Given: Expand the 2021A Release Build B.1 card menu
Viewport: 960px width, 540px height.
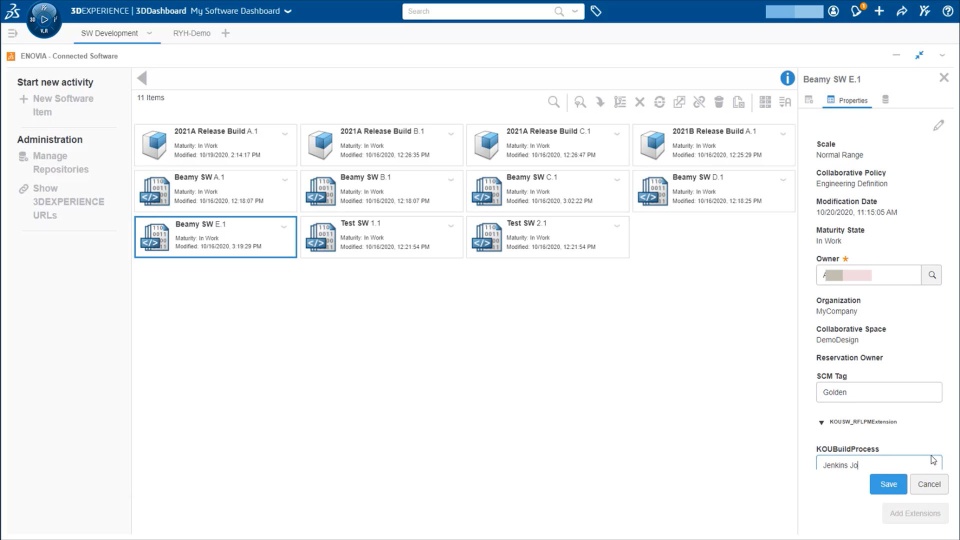Looking at the screenshot, I should (x=451, y=133).
